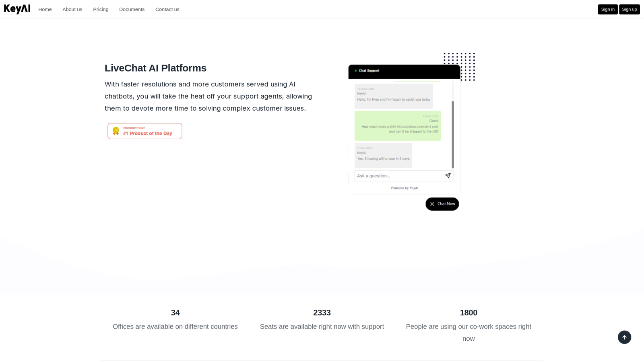Click the Sign in button

click(608, 9)
